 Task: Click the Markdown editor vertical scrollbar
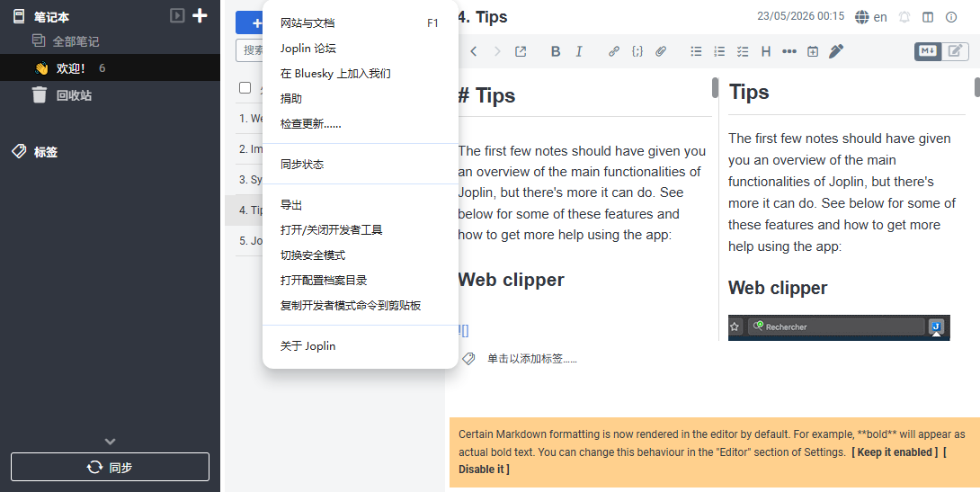[x=715, y=87]
